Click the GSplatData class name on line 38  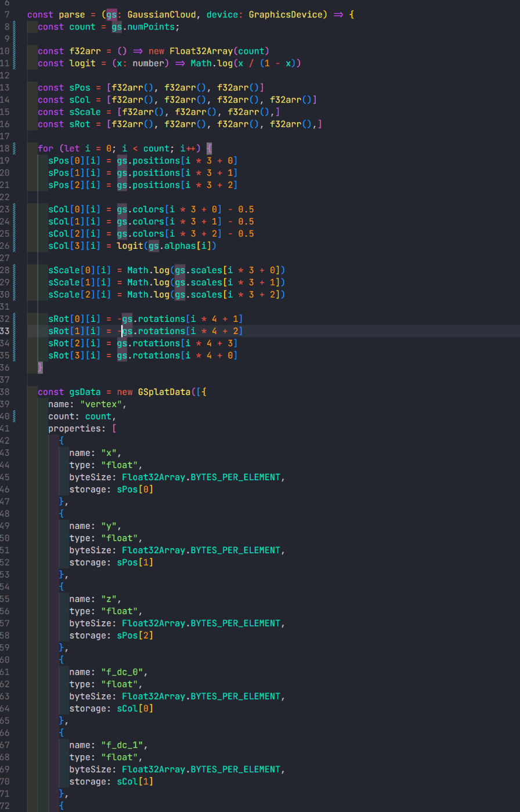coord(164,392)
